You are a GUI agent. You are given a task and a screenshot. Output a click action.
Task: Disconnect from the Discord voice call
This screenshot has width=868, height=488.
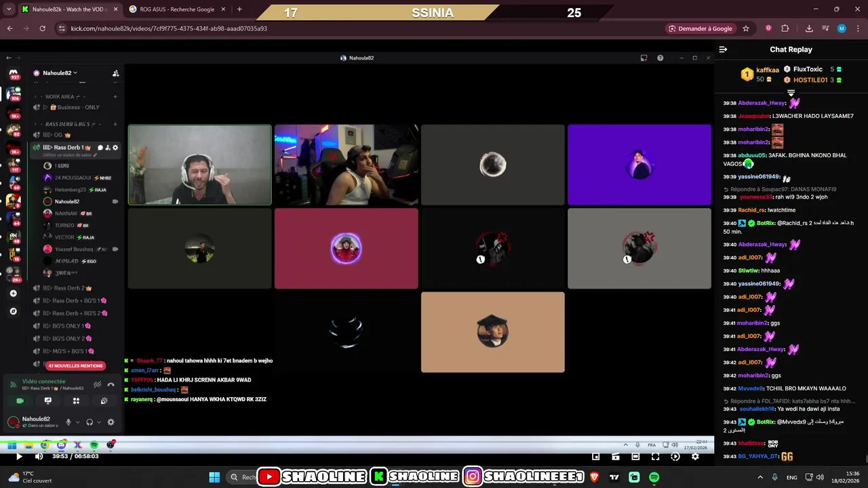[111, 384]
